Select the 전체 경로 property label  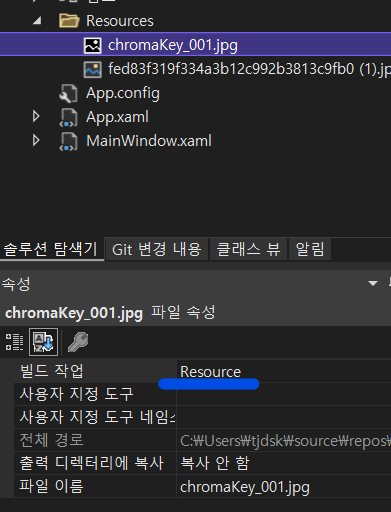tap(51, 440)
